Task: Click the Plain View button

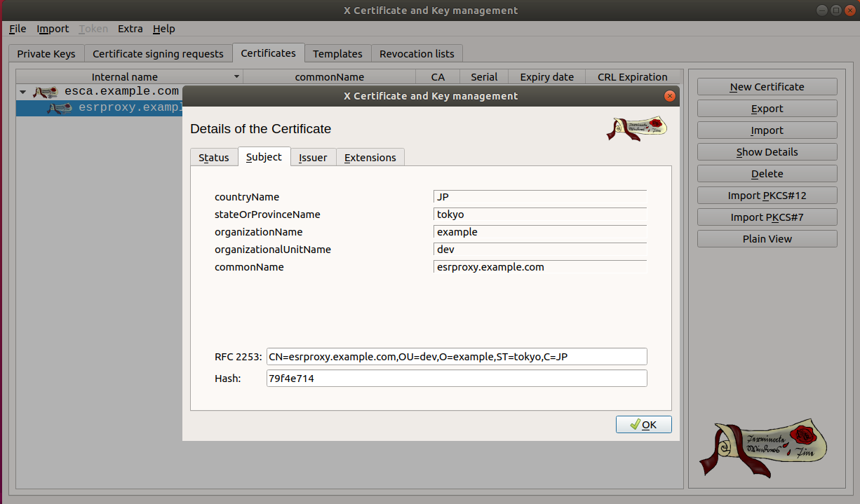Action: click(x=767, y=239)
